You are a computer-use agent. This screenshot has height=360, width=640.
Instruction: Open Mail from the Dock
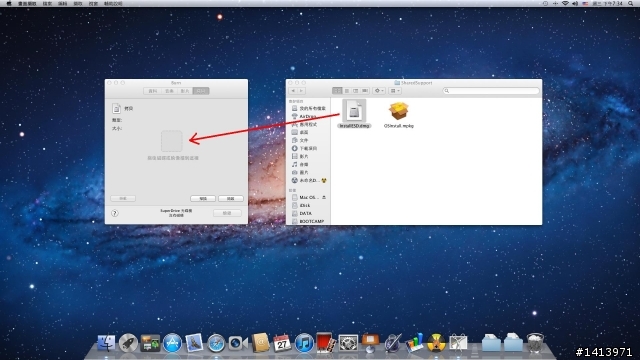click(194, 343)
